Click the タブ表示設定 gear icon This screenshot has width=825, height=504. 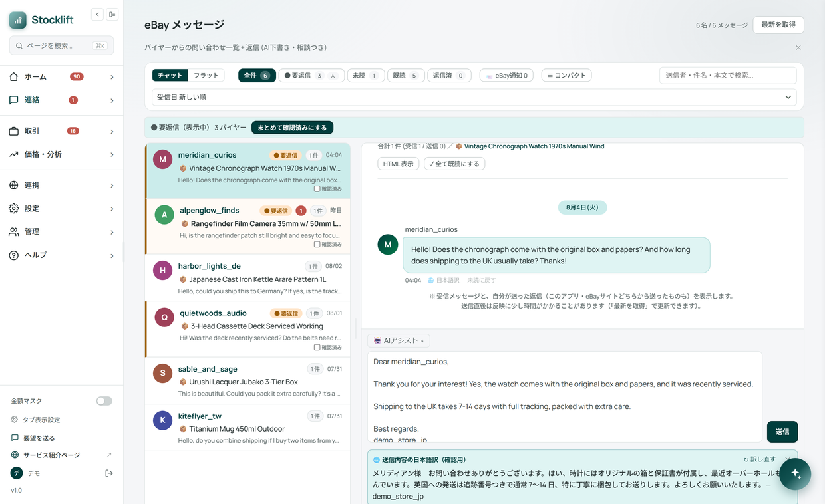15,420
